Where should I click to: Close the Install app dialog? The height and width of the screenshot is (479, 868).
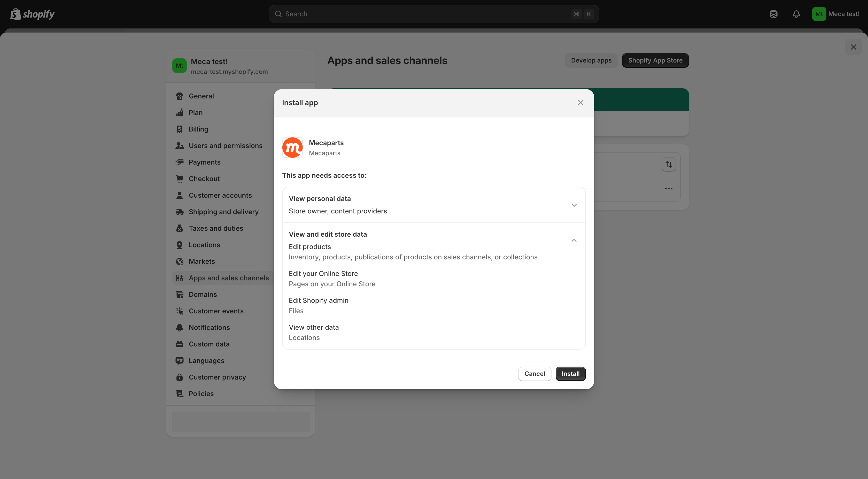[x=580, y=103]
